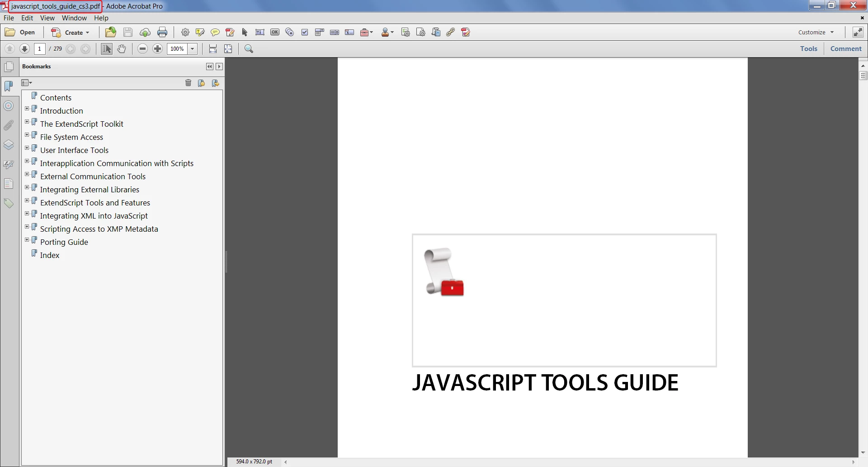Open the Tags panel icon
868x467 pixels.
[9, 203]
